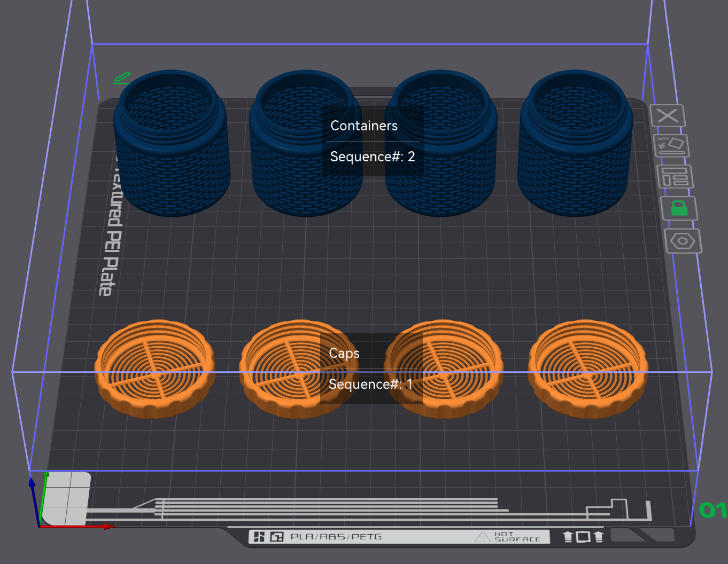
Task: Click the Caps label
Action: pos(344,353)
